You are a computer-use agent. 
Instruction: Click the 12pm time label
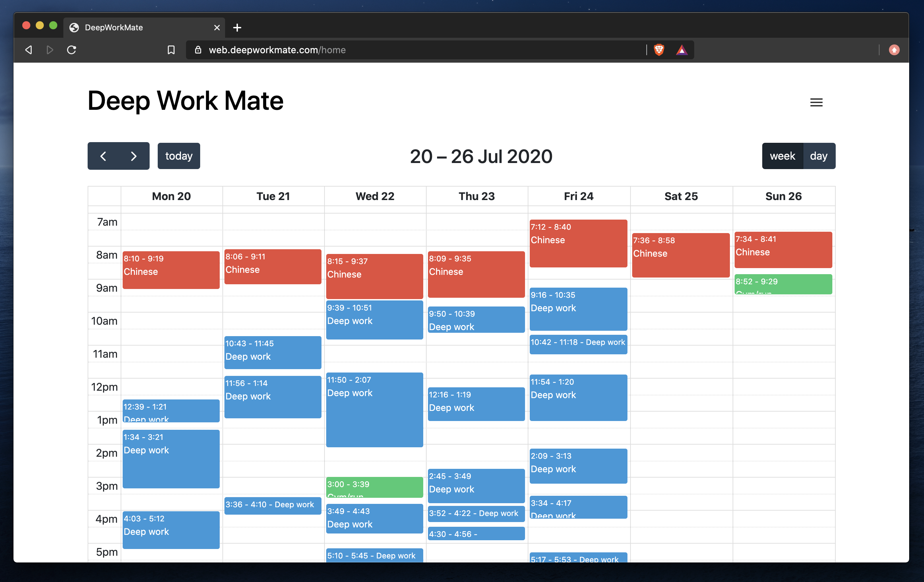tap(104, 387)
